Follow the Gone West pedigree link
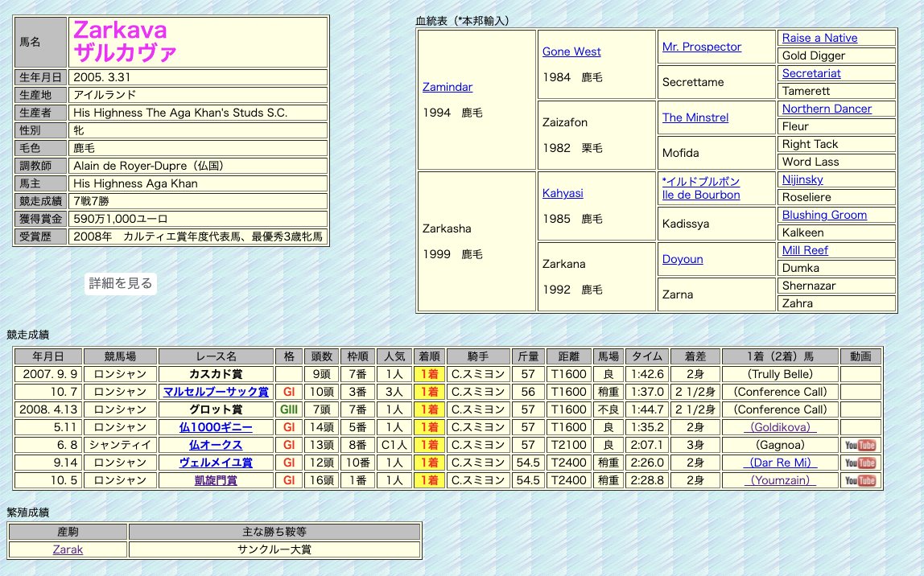This screenshot has width=924, height=576. click(x=571, y=51)
